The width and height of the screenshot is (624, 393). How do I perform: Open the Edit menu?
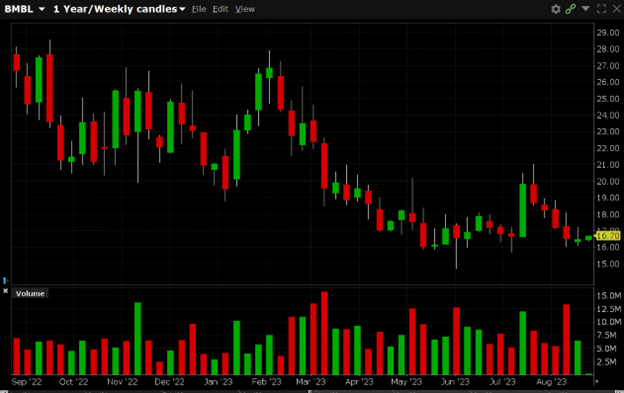point(220,9)
